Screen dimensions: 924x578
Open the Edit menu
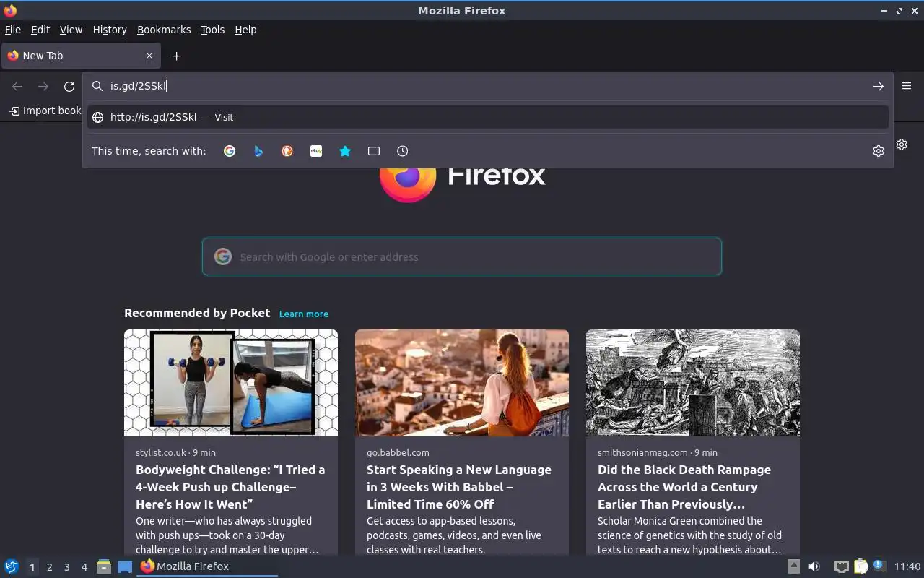[x=40, y=30]
